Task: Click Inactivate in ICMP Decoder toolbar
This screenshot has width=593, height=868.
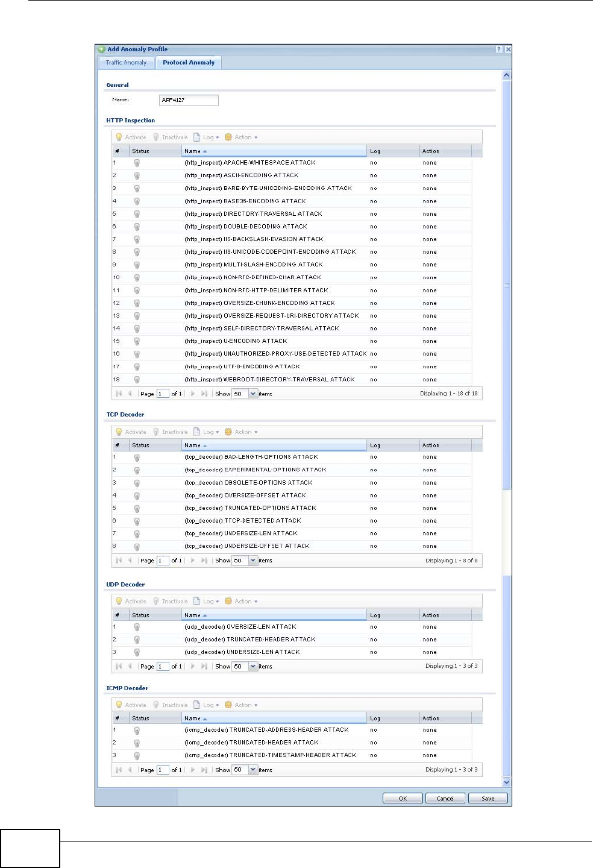Action: click(x=170, y=705)
